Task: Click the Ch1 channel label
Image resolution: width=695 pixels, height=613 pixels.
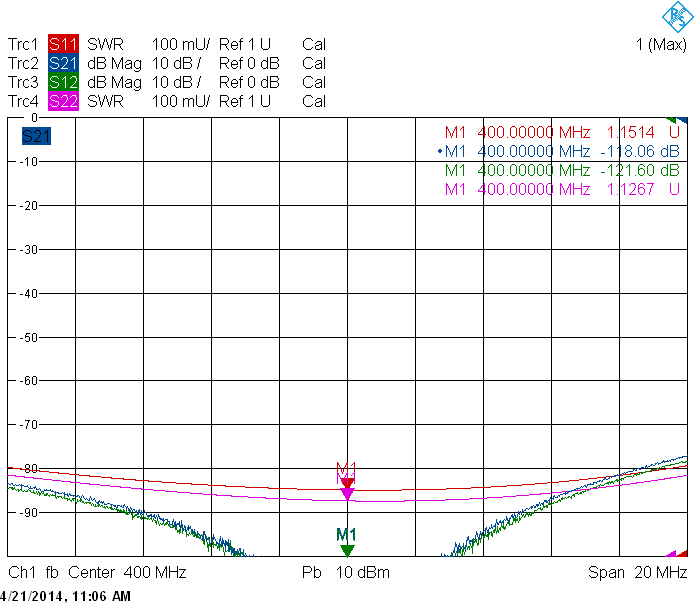Action: (22, 572)
